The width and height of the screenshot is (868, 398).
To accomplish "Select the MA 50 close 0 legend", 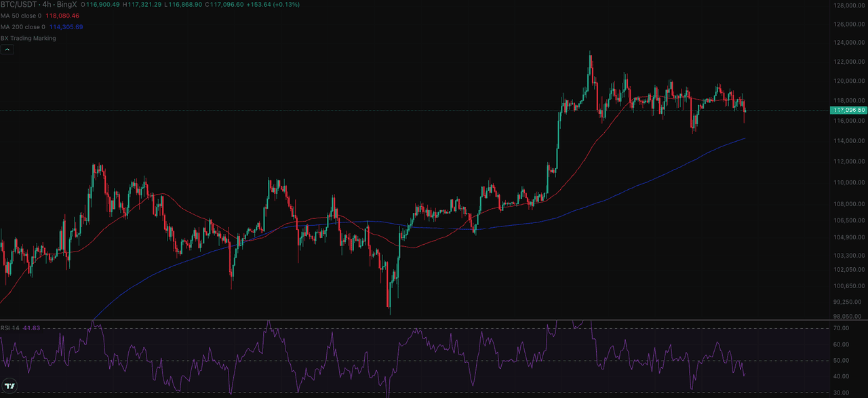I will point(20,16).
